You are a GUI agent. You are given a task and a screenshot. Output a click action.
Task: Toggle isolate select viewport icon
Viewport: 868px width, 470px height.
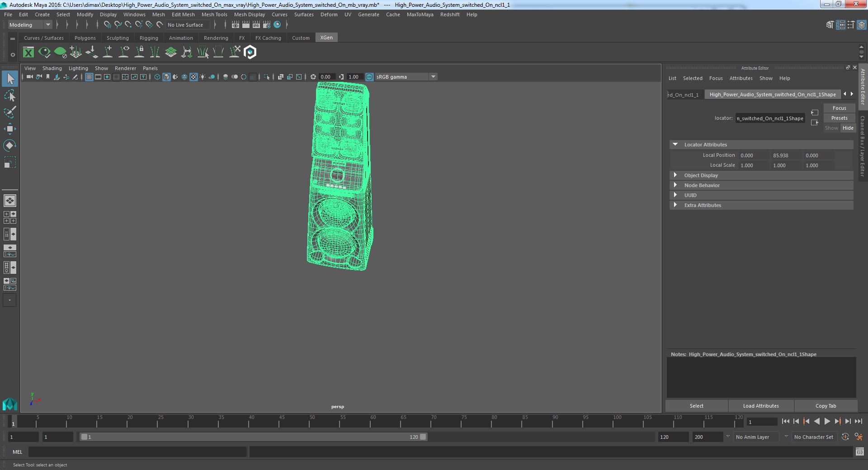pyautogui.click(x=267, y=77)
